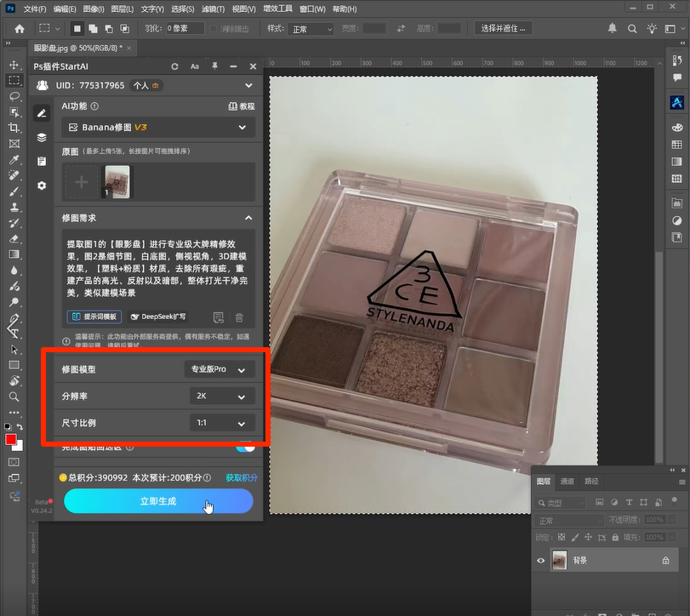690x616 pixels.
Task: Open the Banana修图 V3 function dropdown
Action: click(158, 128)
